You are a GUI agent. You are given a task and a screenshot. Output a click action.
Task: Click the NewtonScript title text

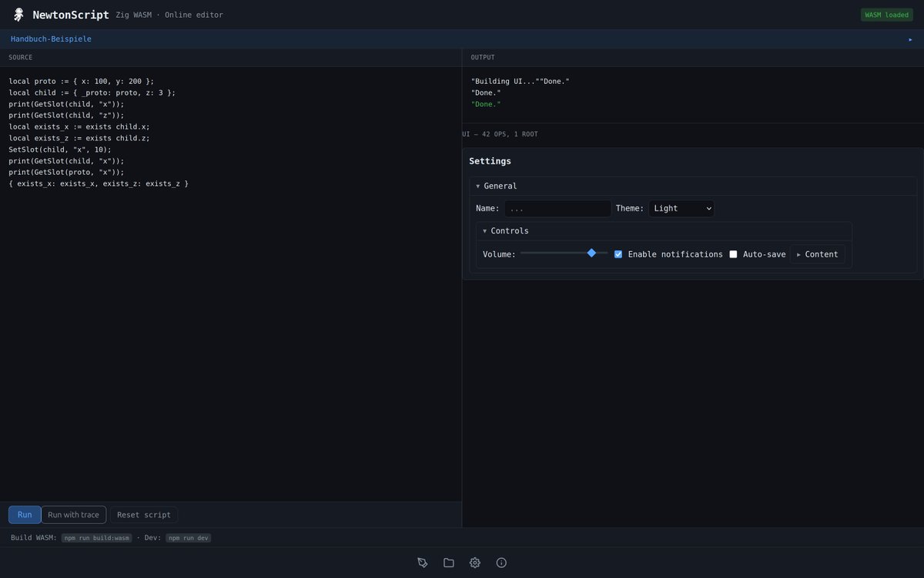tap(71, 15)
